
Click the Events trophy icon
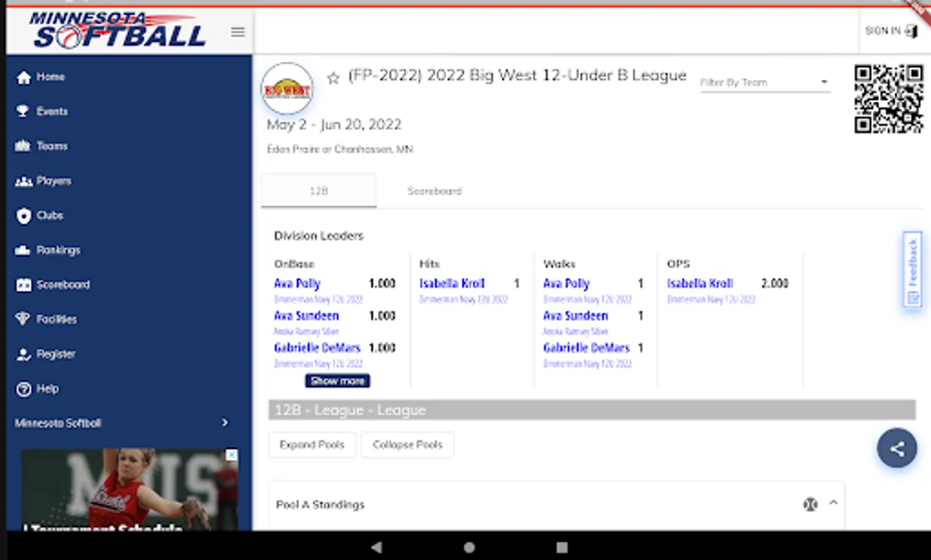click(23, 111)
